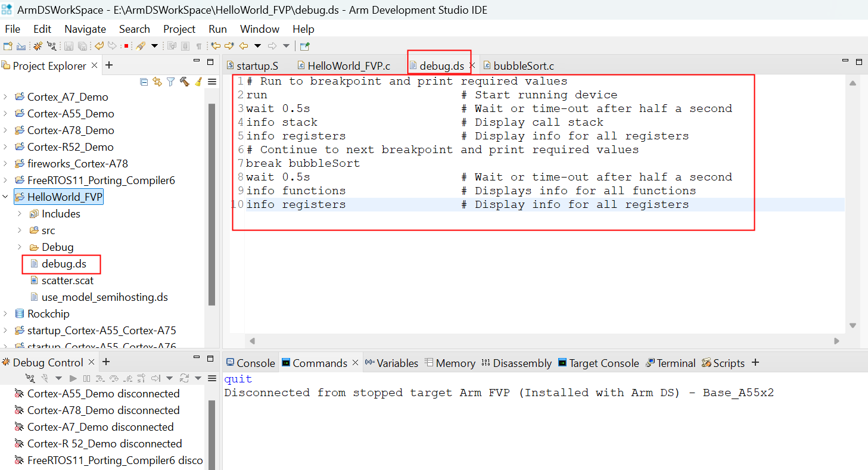The height and width of the screenshot is (470, 868).
Task: Expand the Cortex-A55_Demo project node
Action: [5, 114]
